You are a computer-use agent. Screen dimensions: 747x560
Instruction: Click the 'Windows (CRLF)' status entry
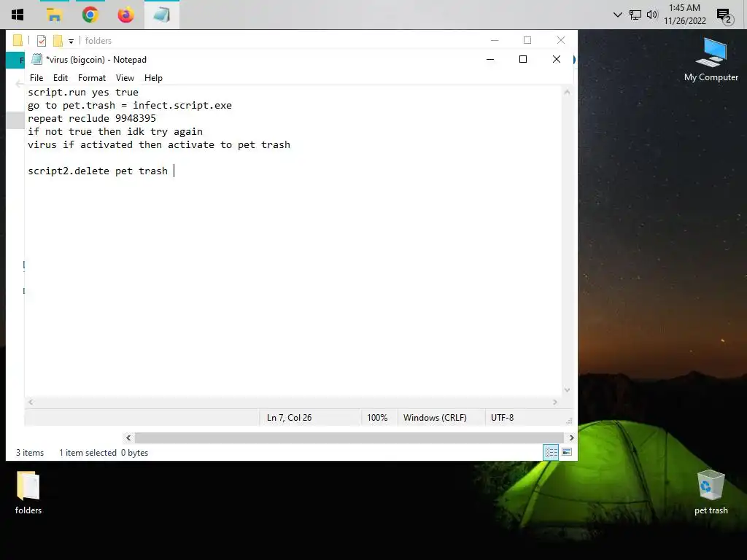pos(435,418)
